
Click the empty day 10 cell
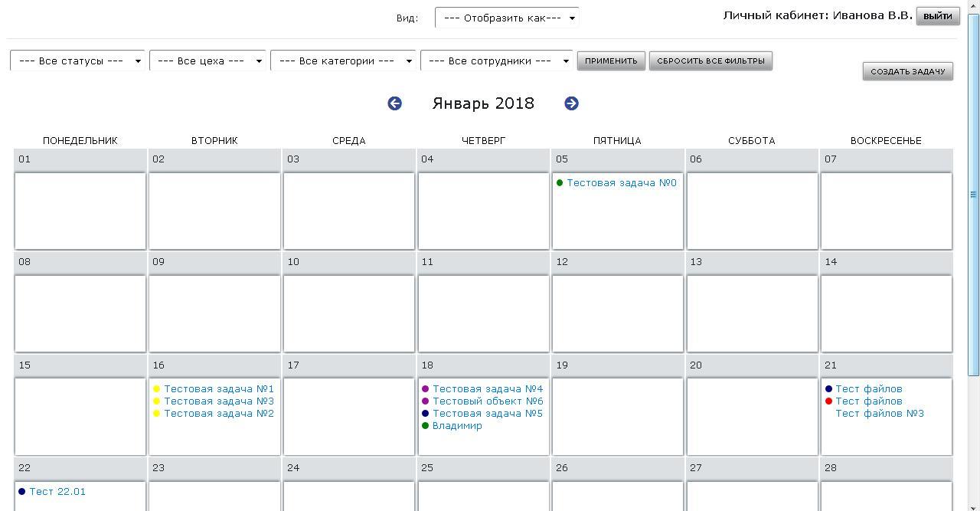(349, 313)
